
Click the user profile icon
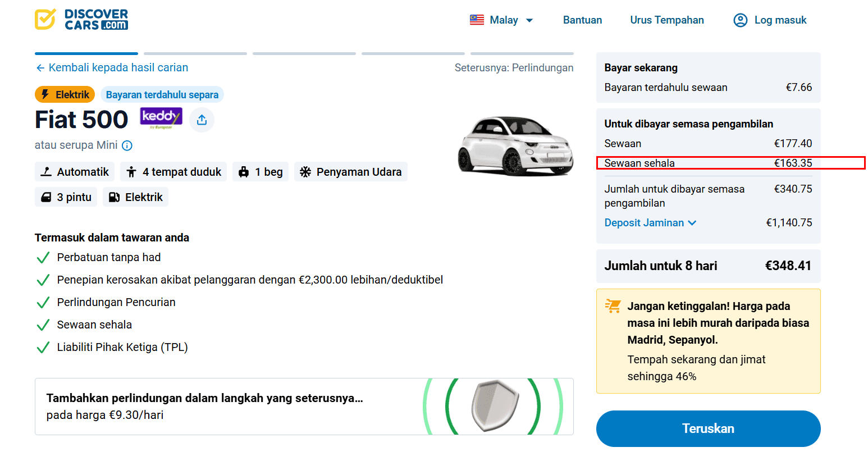[741, 20]
